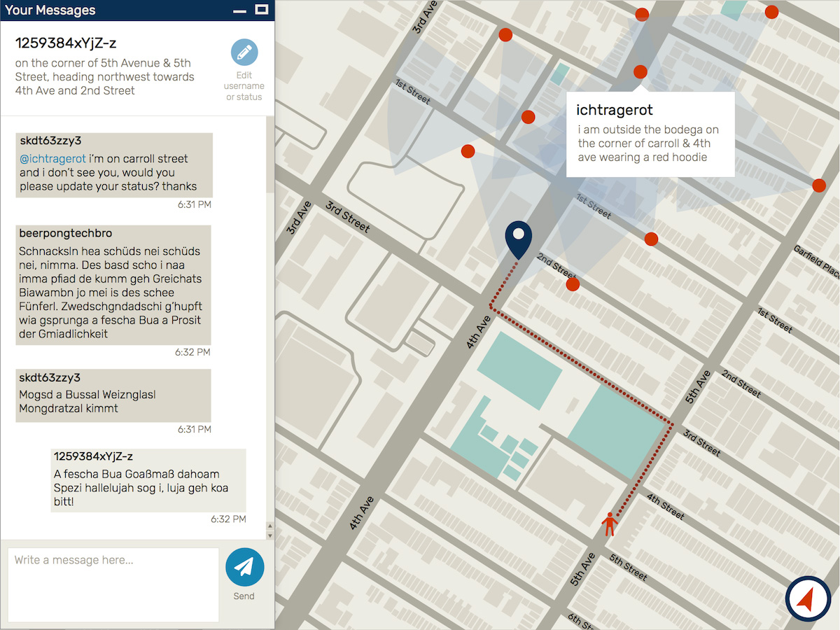Click the red person icon on 5th Ave

coord(610,524)
